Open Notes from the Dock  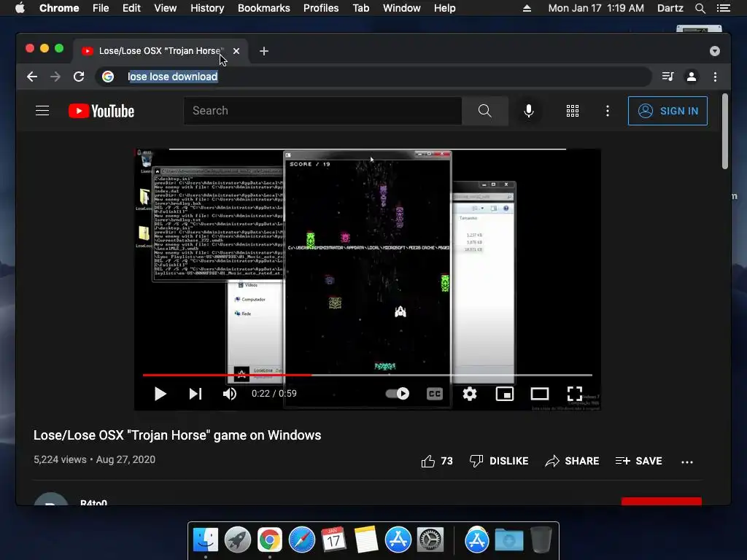pos(366,540)
